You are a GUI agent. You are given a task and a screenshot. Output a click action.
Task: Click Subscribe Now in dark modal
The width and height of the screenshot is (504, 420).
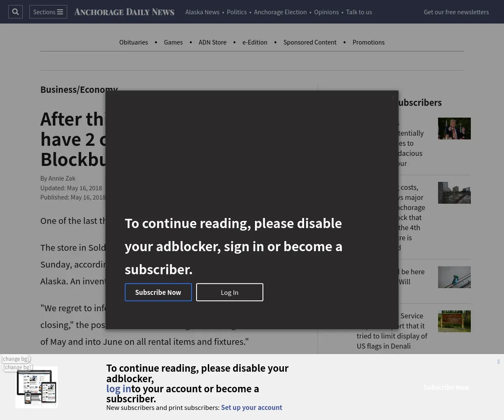158,292
